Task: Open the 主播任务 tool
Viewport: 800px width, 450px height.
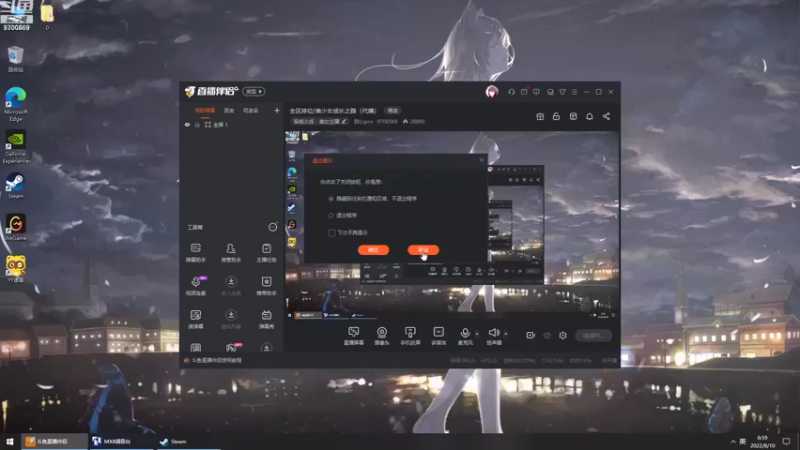Action: [x=266, y=252]
